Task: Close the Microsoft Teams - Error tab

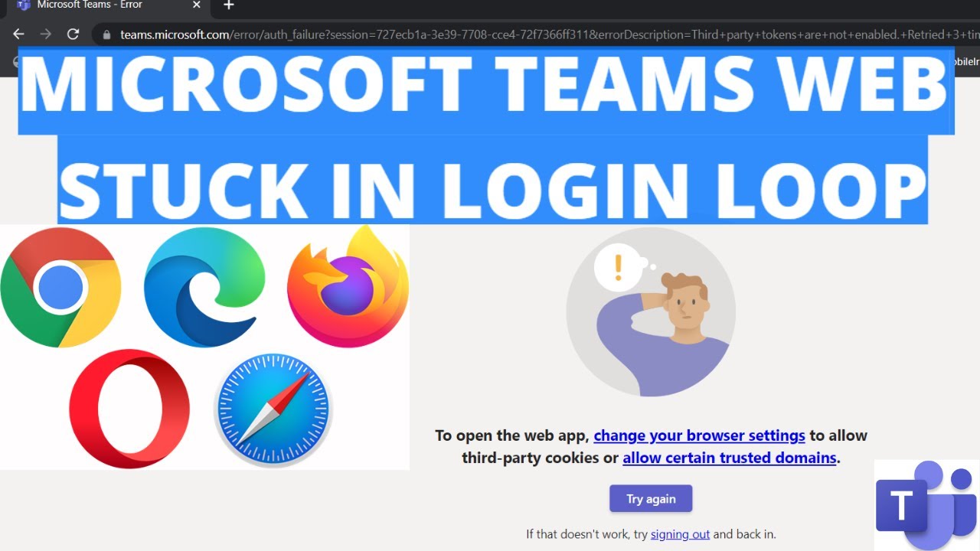Action: click(197, 5)
